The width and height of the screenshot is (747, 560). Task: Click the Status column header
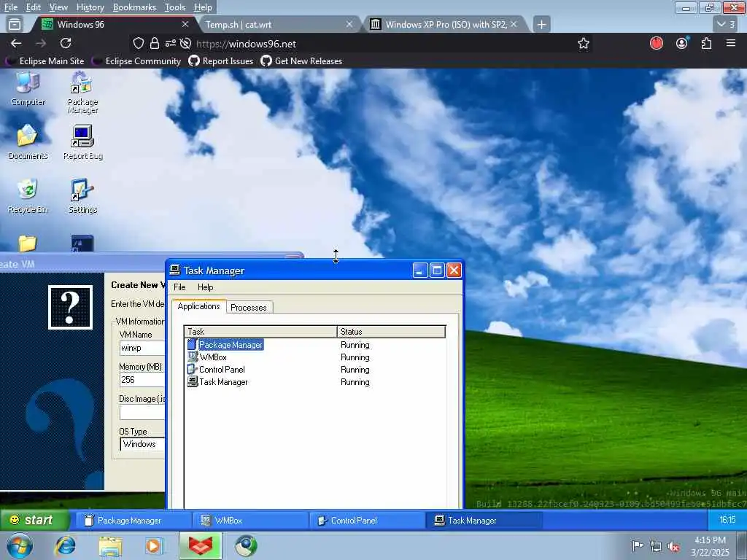click(391, 332)
